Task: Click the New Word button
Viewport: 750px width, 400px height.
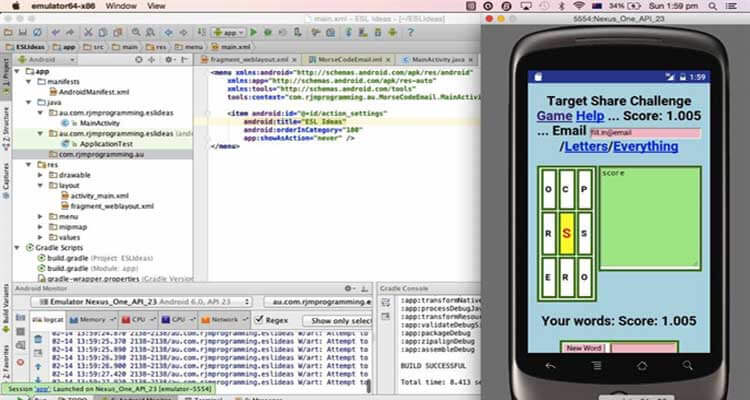Action: click(584, 348)
